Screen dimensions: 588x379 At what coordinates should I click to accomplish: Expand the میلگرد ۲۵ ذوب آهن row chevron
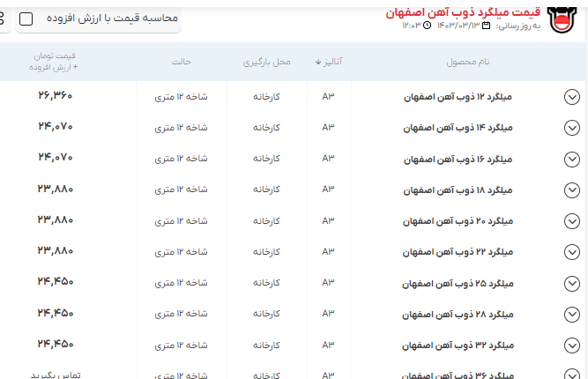pos(571,283)
